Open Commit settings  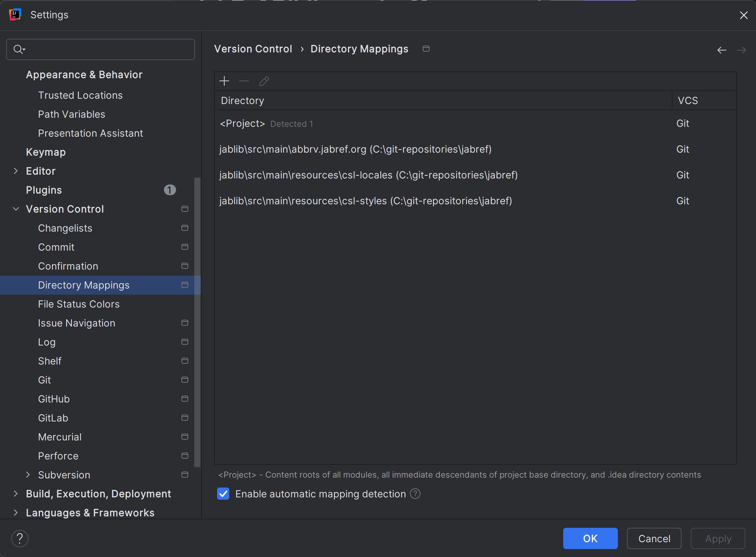tap(56, 247)
